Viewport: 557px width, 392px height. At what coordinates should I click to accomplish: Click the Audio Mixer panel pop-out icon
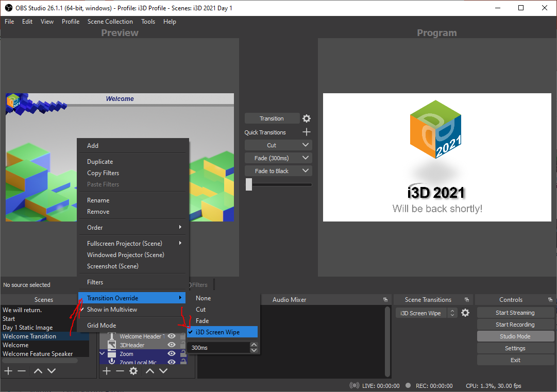click(385, 299)
